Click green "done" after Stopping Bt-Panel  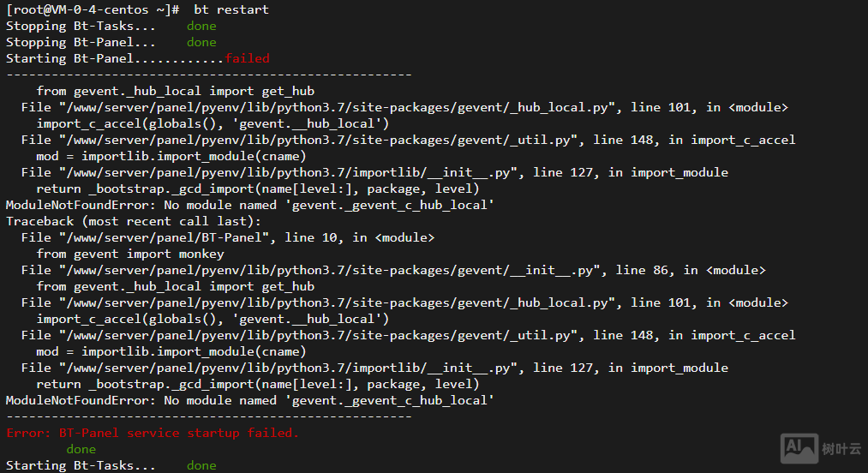[201, 42]
